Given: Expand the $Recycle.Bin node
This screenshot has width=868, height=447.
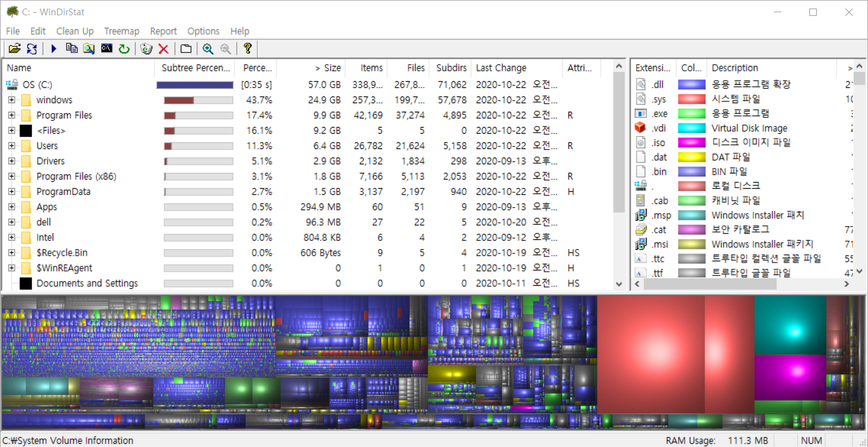Looking at the screenshot, I should click(12, 252).
